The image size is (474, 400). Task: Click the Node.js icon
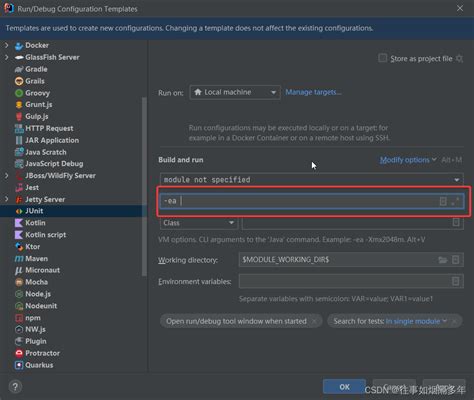[19, 294]
